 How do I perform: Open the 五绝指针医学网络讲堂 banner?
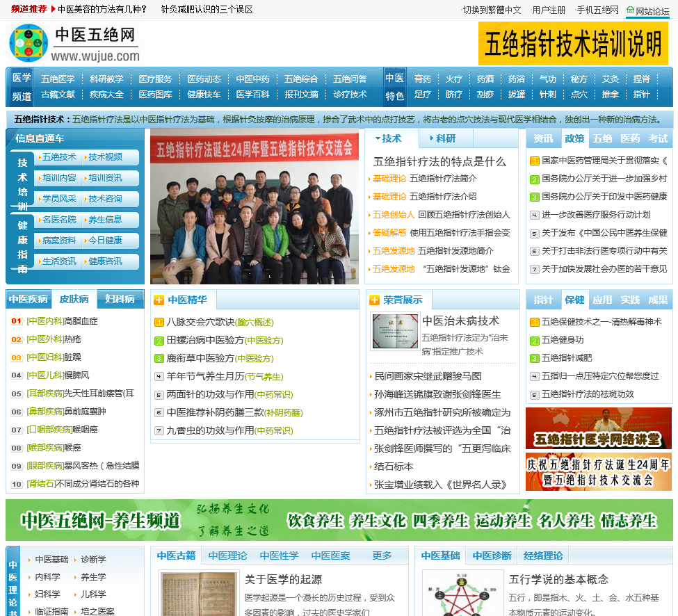599,428
